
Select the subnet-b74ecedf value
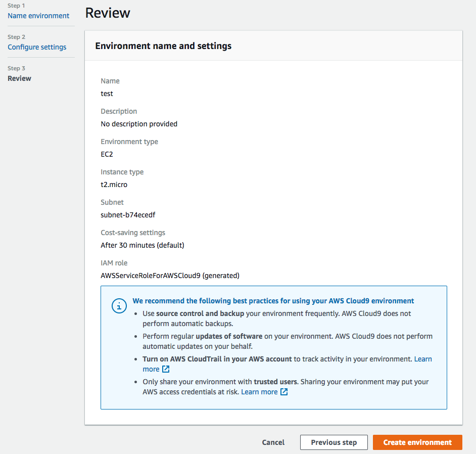128,214
